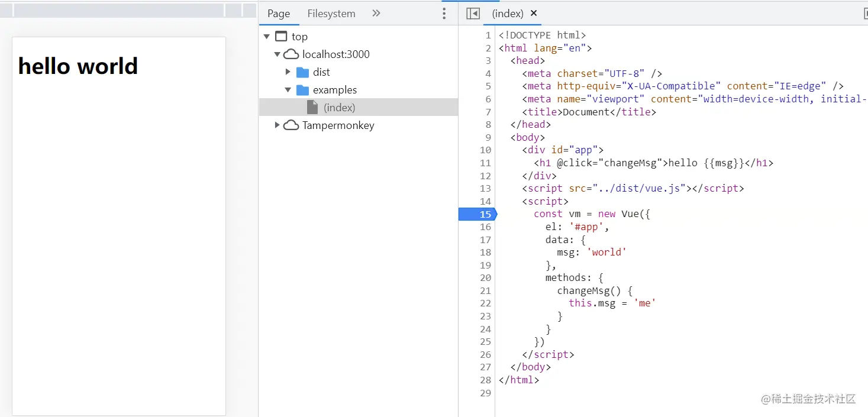Click 'new Vue' in line 15
868x417 pixels.
[618, 214]
